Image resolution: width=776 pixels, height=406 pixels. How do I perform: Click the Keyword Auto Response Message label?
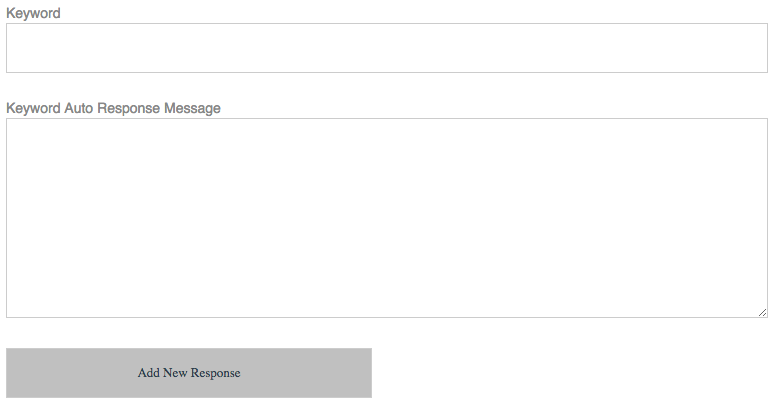113,108
